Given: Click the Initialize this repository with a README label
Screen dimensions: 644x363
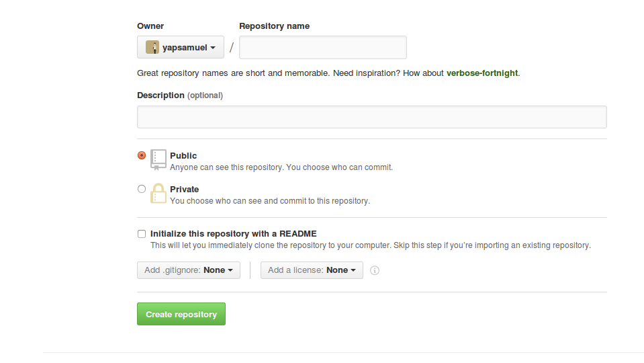Looking at the screenshot, I should click(x=233, y=234).
